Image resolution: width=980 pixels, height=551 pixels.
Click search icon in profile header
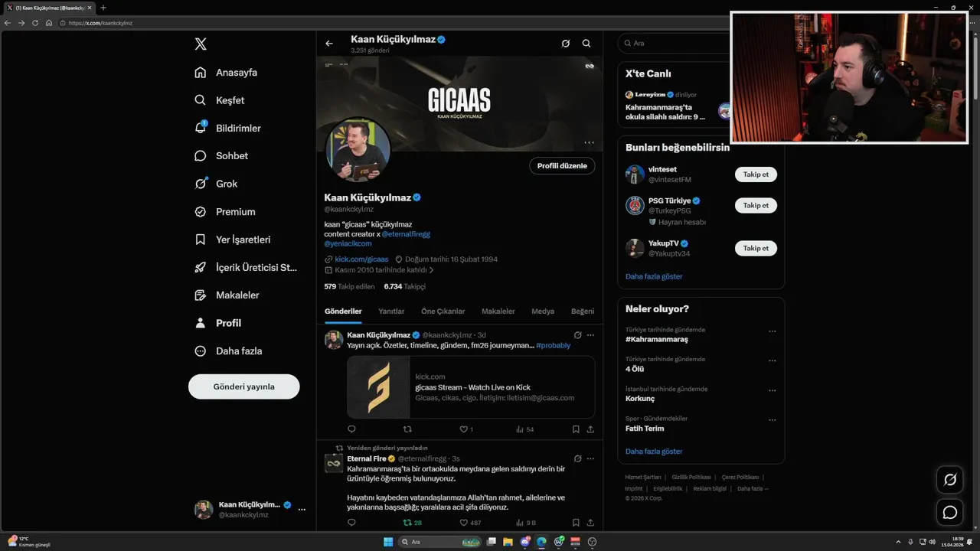pos(586,44)
